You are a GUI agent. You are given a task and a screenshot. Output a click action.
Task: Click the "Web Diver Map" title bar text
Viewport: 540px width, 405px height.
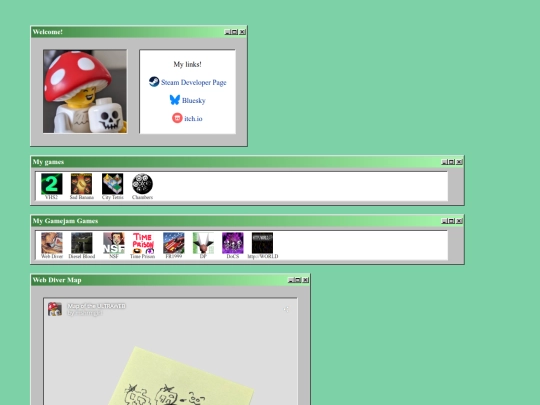point(57,280)
